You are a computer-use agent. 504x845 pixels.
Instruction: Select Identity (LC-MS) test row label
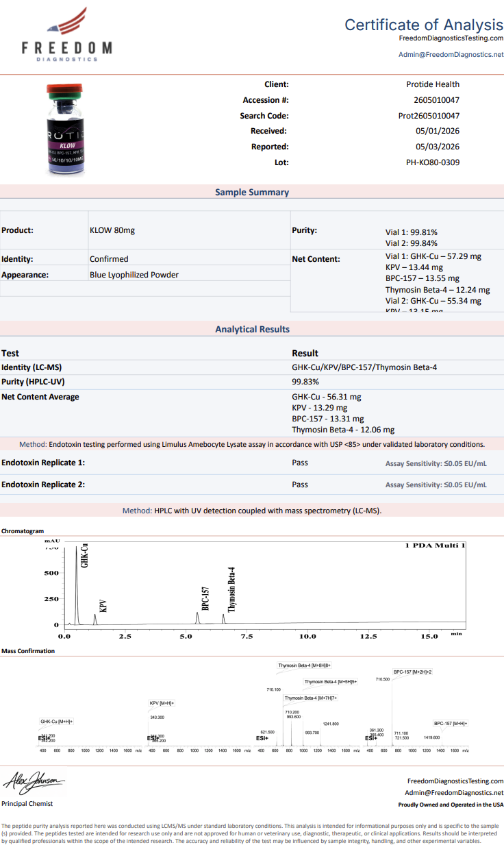(32, 367)
